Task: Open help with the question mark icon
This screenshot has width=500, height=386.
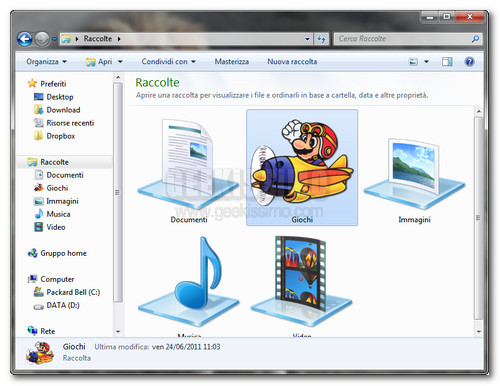Action: [469, 62]
